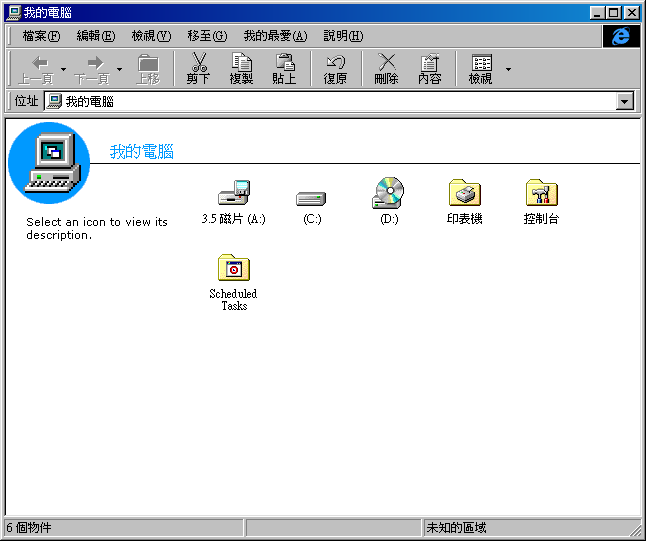The image size is (646, 542).
Task: Open the Favorites (我的最愛) menu
Action: (x=275, y=36)
